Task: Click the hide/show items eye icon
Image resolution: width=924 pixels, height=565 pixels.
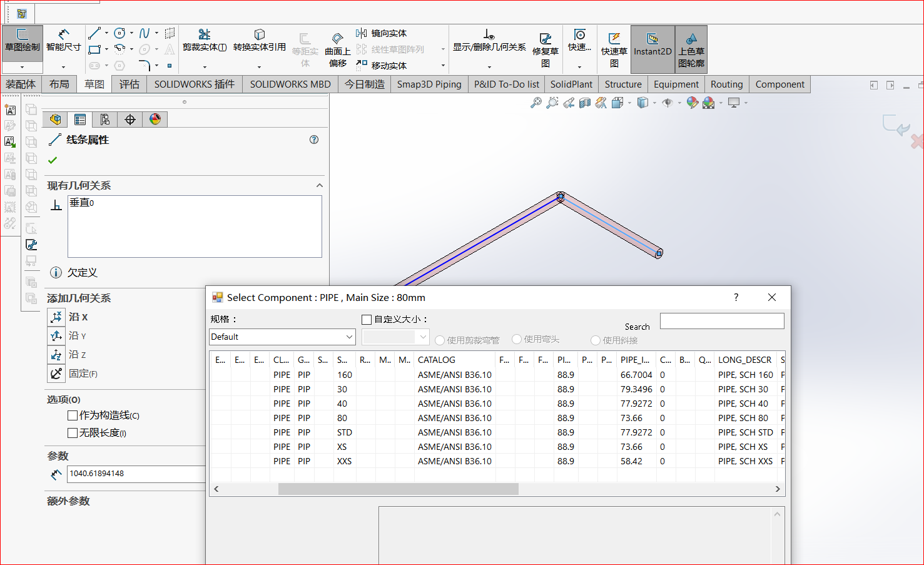Action: click(668, 103)
